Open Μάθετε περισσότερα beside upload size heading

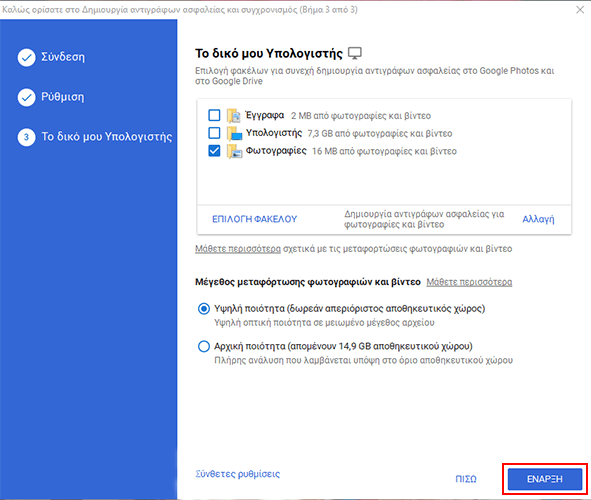(469, 282)
